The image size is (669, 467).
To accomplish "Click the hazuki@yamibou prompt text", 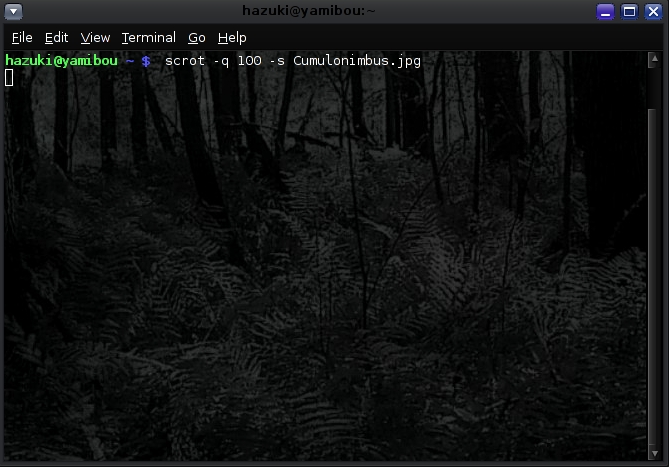I will click(x=61, y=61).
